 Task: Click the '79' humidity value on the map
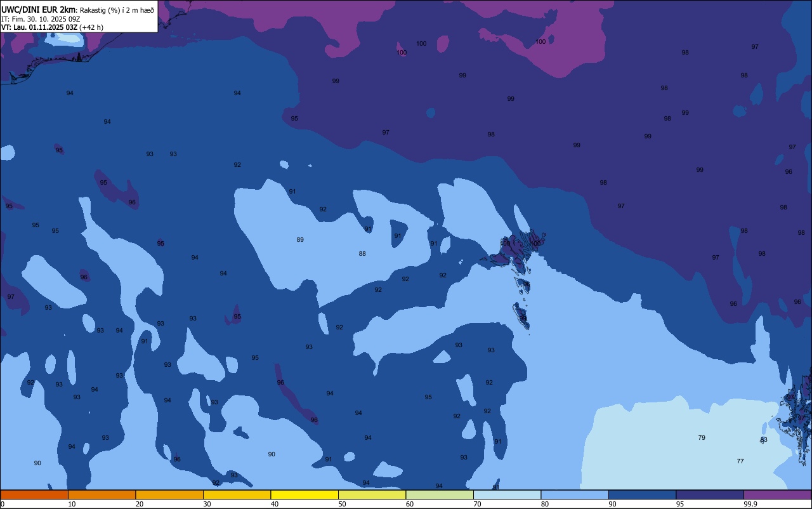(702, 438)
